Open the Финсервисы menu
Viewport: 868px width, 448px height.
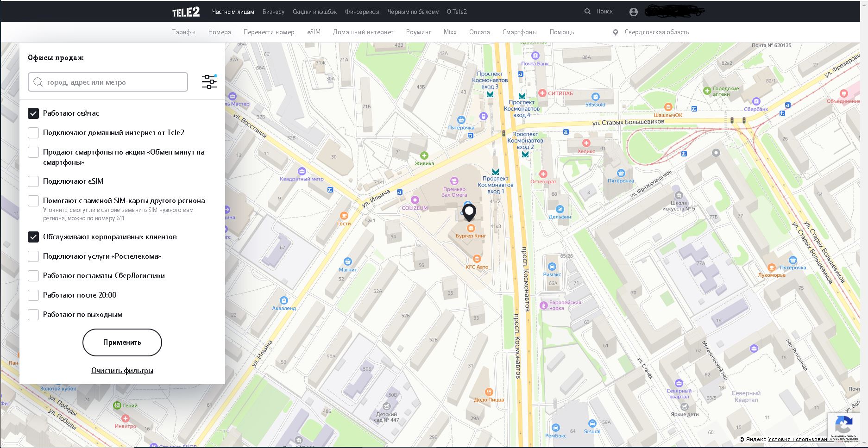[x=362, y=12]
